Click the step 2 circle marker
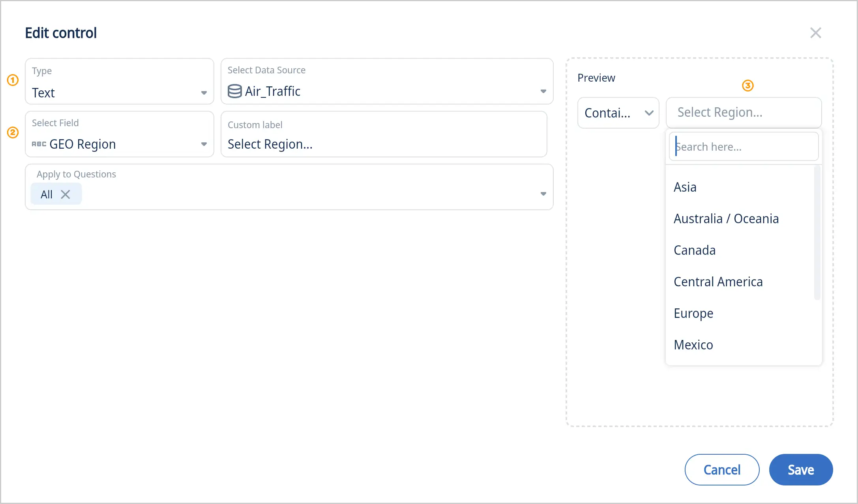 pyautogui.click(x=13, y=132)
